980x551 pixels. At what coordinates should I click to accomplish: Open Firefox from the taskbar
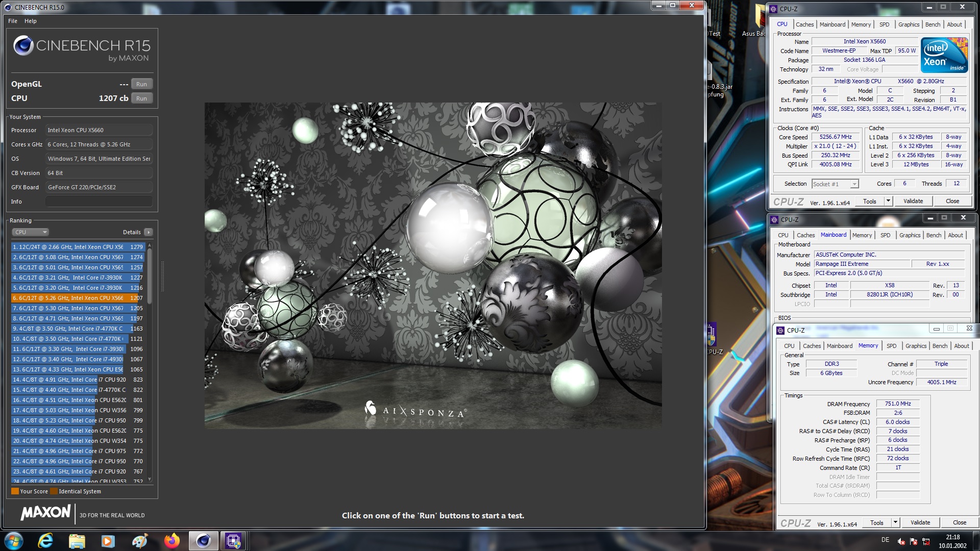(172, 540)
